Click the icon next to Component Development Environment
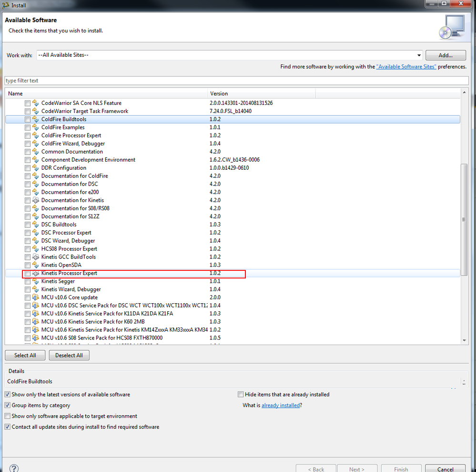This screenshot has height=472, width=476. coord(36,160)
